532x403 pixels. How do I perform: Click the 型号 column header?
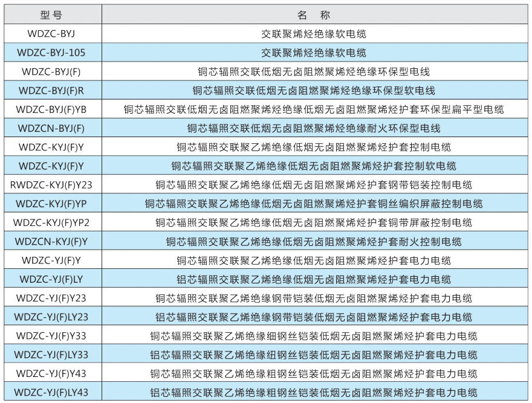(x=51, y=15)
